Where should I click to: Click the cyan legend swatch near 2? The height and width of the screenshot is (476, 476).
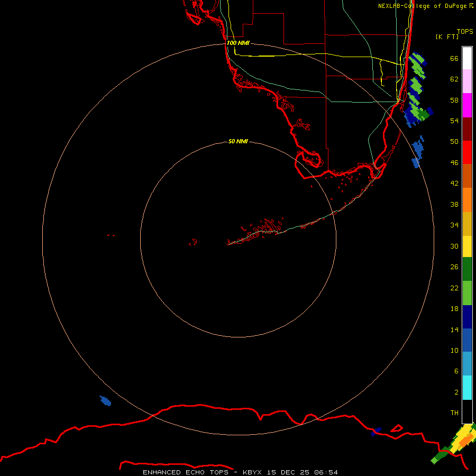coord(467,388)
